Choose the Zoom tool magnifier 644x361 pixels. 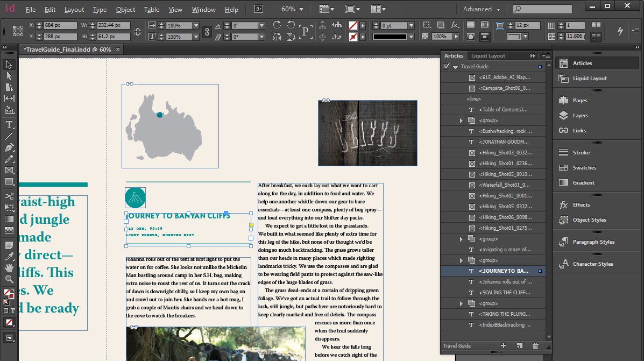point(9,279)
